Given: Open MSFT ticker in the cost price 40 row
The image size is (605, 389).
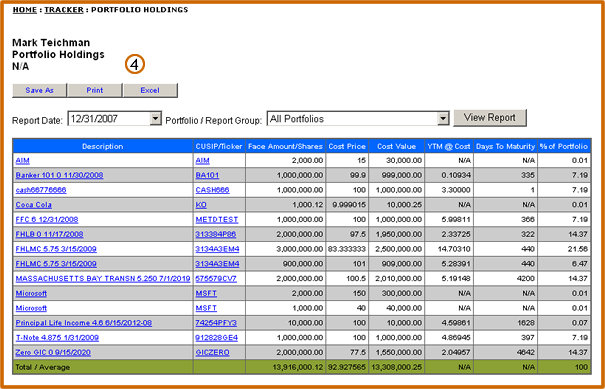Looking at the screenshot, I should 206,308.
